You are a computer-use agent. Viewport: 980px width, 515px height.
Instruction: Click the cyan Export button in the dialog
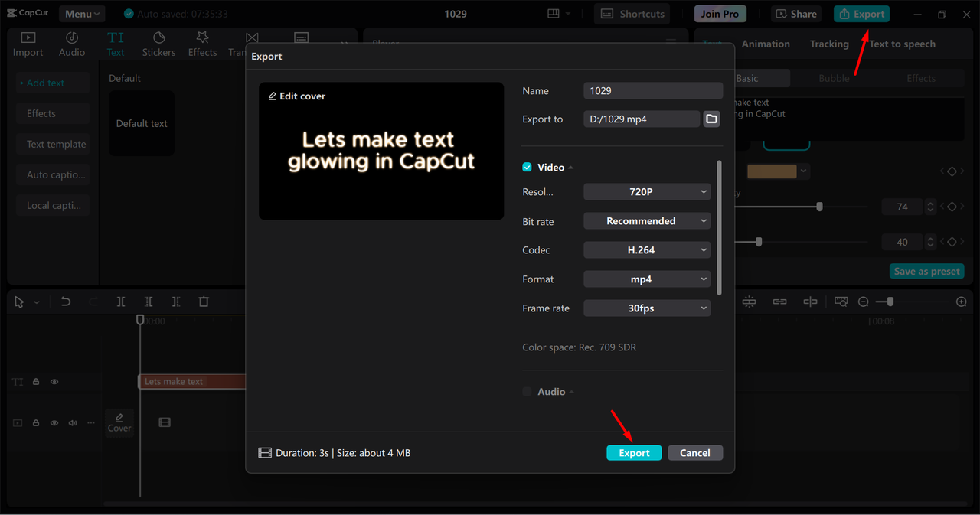pyautogui.click(x=634, y=453)
